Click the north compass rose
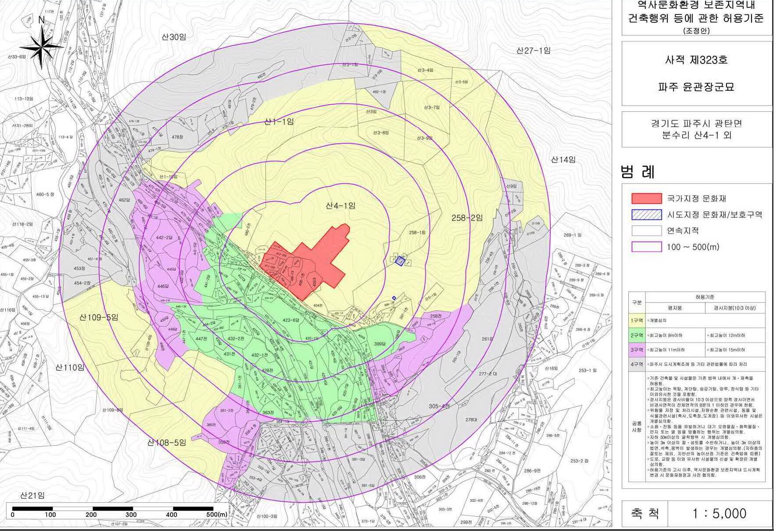 (42, 46)
